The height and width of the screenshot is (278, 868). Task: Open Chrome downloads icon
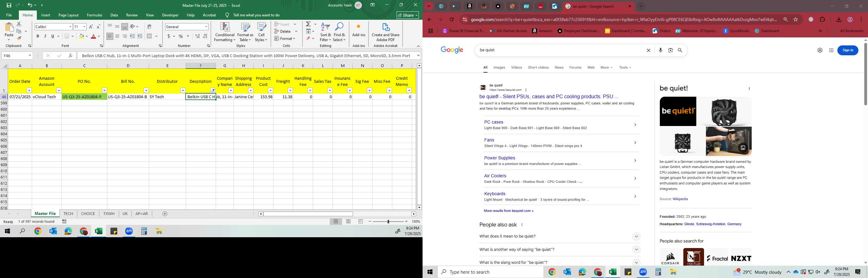pos(839,19)
